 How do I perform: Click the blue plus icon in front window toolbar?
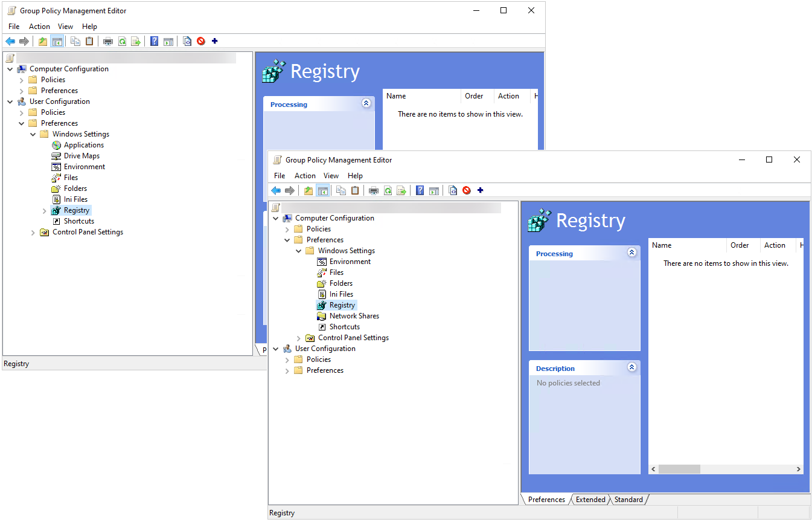click(481, 190)
